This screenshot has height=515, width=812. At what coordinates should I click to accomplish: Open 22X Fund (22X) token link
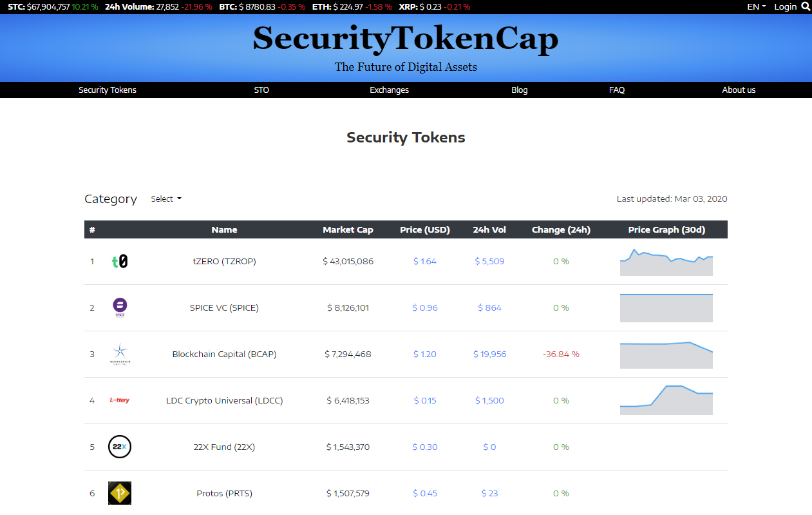224,447
